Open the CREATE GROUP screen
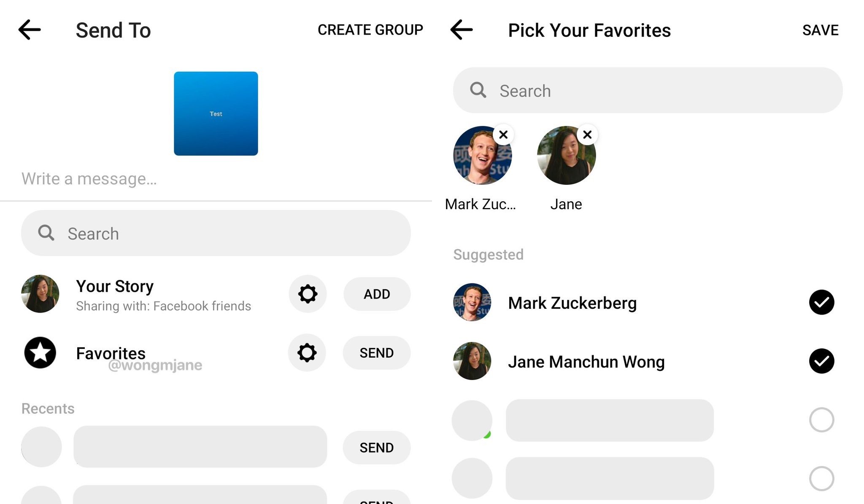 coord(371,29)
